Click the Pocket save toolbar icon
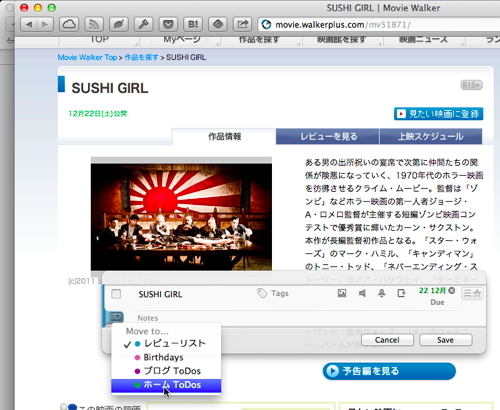500x410 pixels. [168, 24]
